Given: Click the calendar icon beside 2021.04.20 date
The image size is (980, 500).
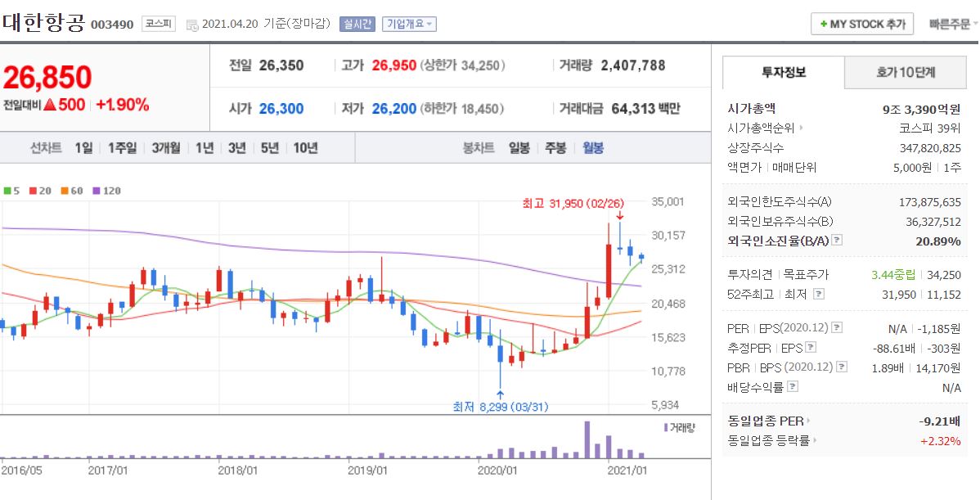Looking at the screenshot, I should (192, 25).
